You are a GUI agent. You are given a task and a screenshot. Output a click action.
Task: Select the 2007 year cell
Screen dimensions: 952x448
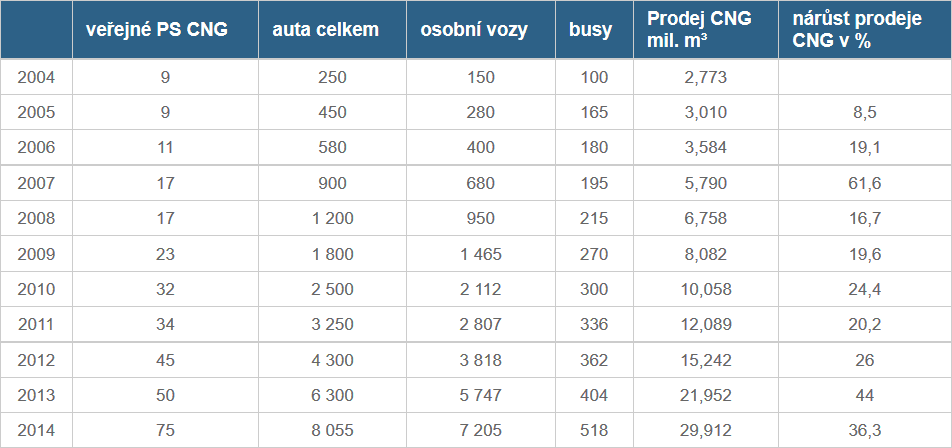coord(36,183)
